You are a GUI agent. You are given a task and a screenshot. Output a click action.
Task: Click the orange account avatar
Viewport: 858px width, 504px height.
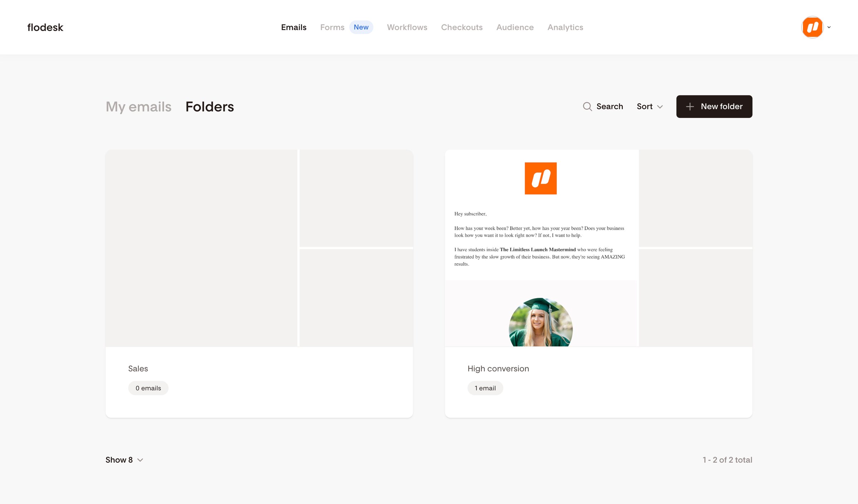pos(812,27)
